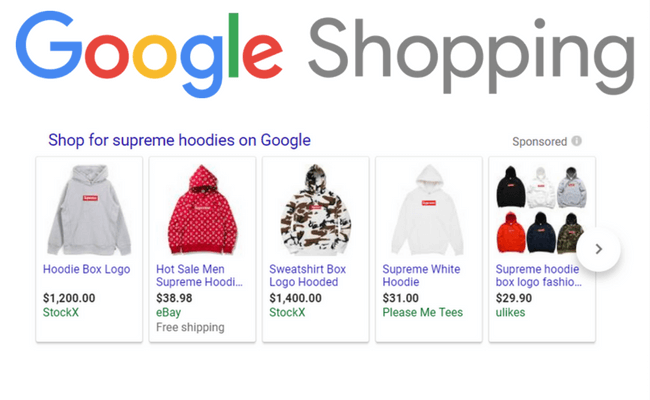The width and height of the screenshot is (650, 400).
Task: Open the Google logo
Action: (149, 54)
